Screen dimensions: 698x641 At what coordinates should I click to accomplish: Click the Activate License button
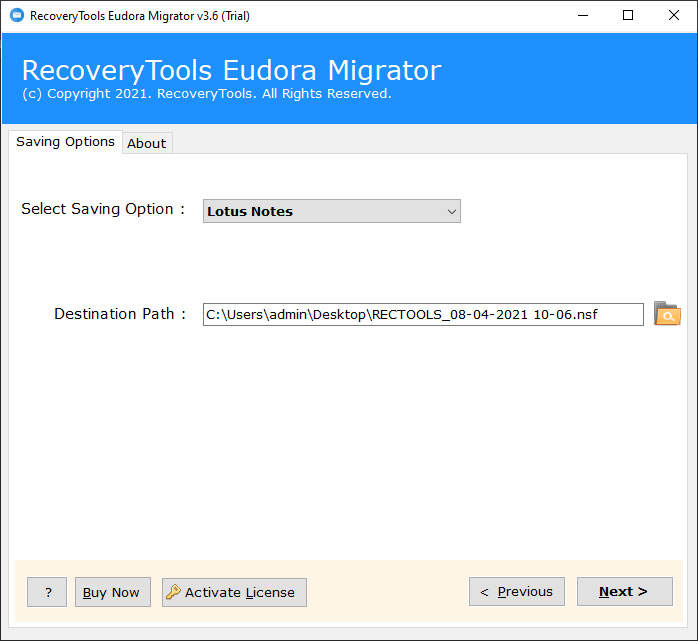(x=234, y=592)
